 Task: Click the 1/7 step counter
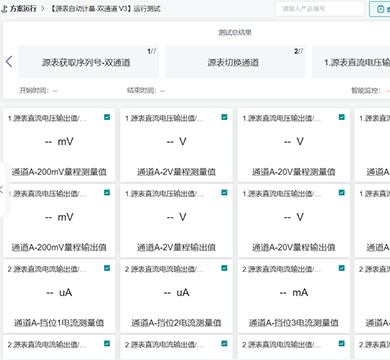[152, 51]
